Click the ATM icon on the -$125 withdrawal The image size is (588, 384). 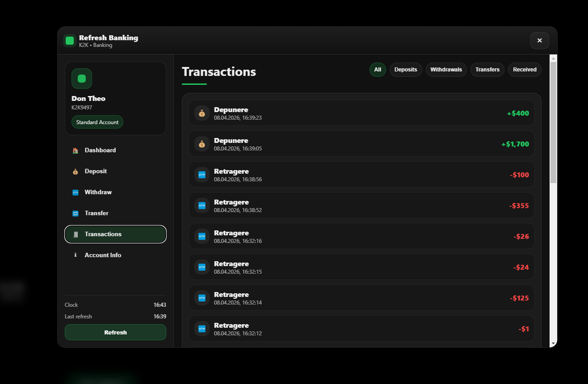[202, 298]
